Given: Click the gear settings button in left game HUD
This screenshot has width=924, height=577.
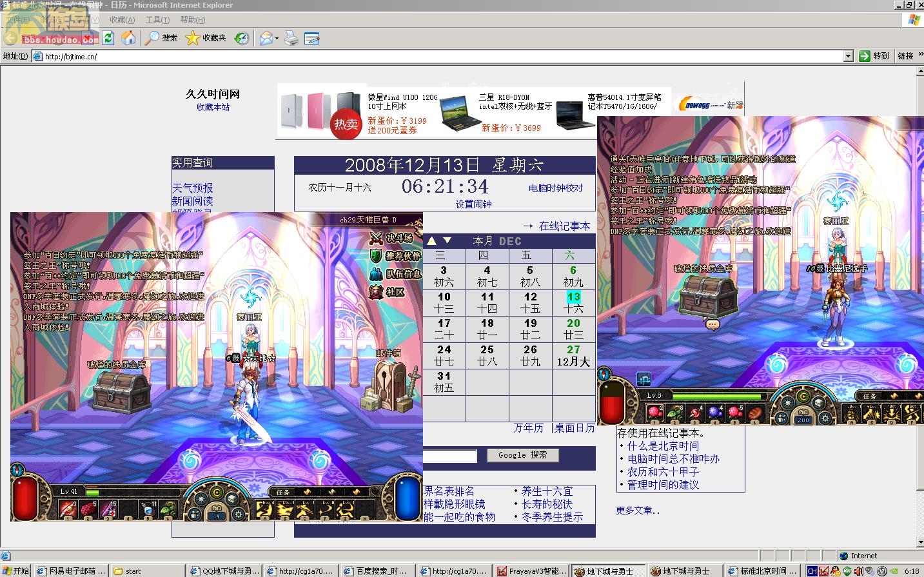Looking at the screenshot, I should pyautogui.click(x=238, y=514).
